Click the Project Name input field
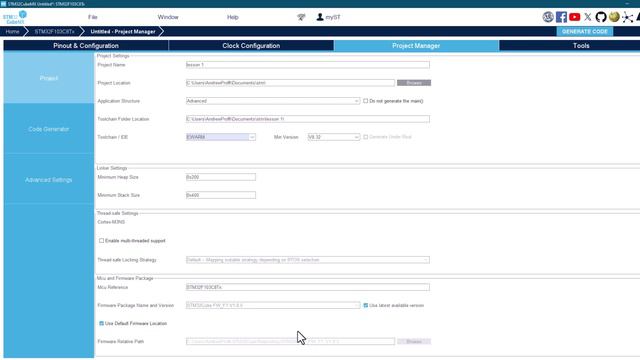This screenshot has width=640, height=360. [x=308, y=65]
